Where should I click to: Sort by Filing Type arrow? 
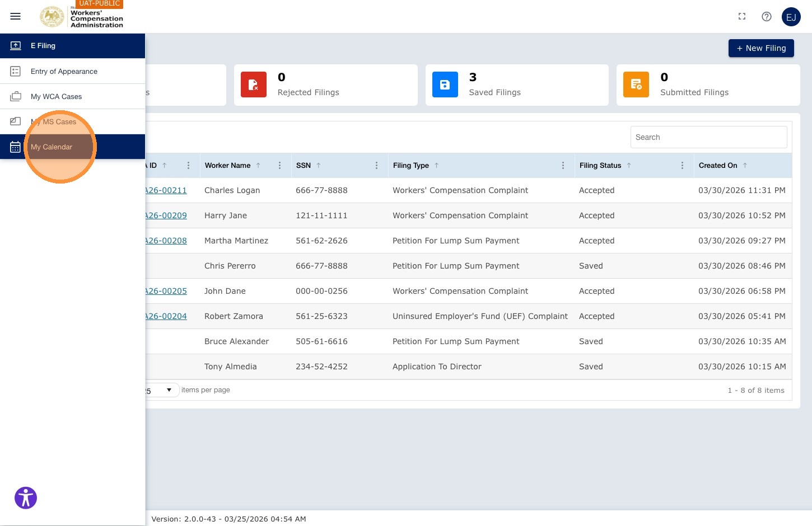pyautogui.click(x=437, y=166)
